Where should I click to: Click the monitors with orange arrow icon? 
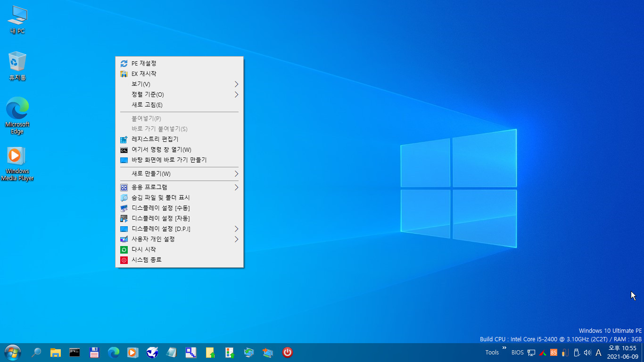coord(268,352)
